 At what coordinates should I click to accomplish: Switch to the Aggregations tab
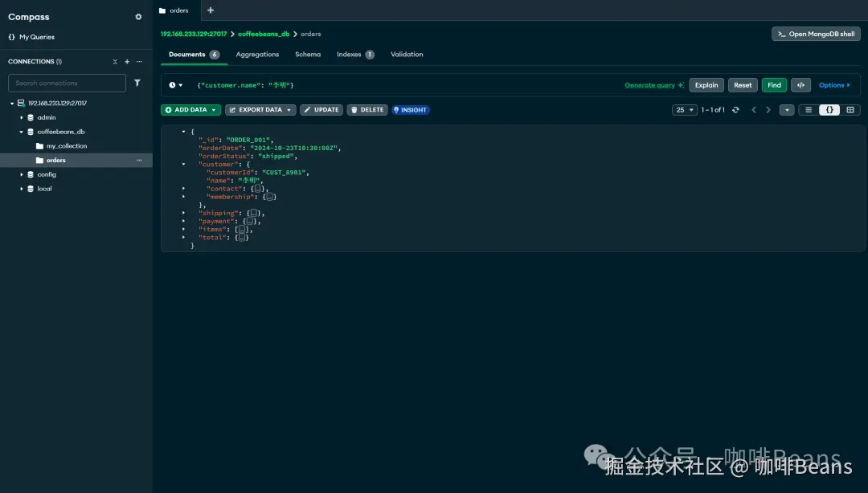point(257,55)
